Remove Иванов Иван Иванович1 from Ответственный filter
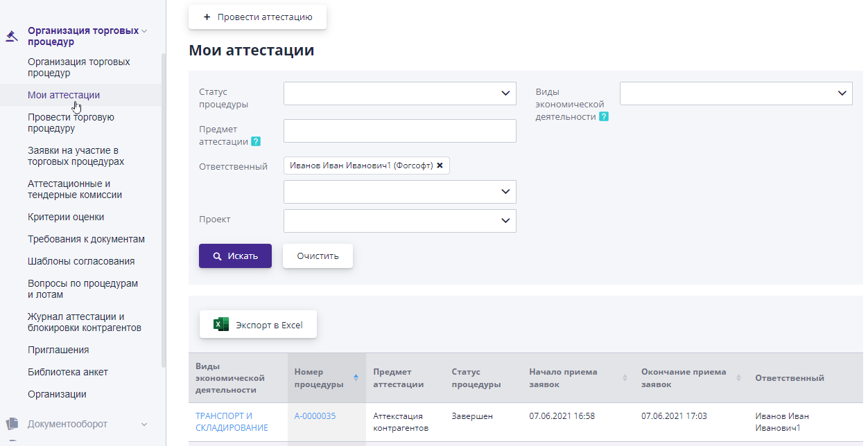868x446 pixels. (440, 165)
